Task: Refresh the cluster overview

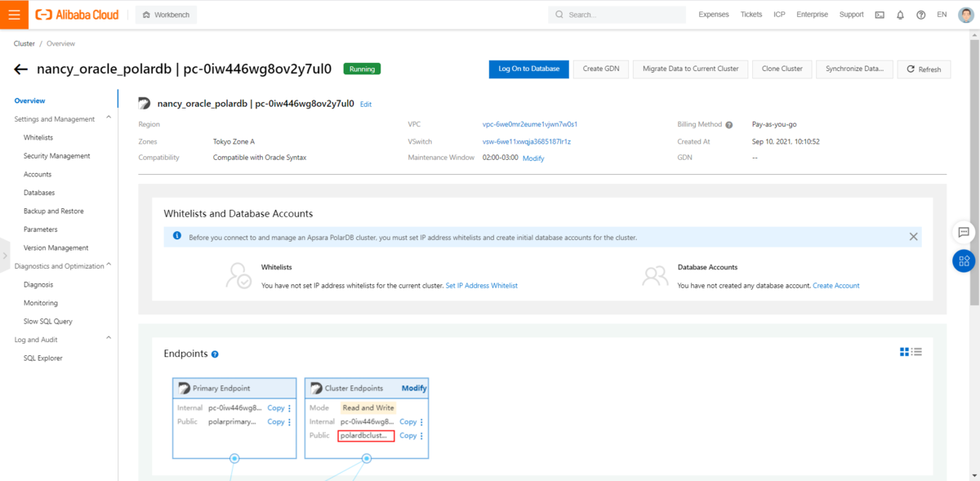Action: coord(924,69)
